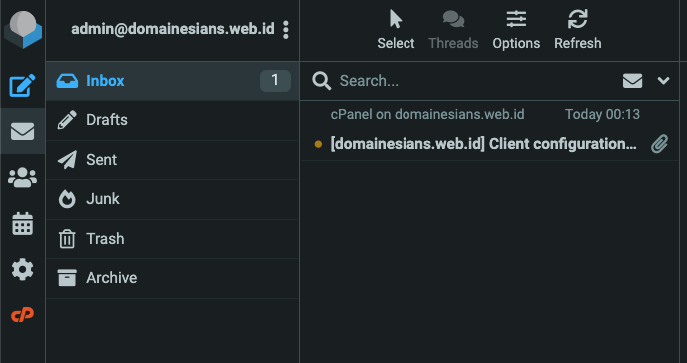The width and height of the screenshot is (687, 363).
Task: Open the Sent folder
Action: pos(173,160)
